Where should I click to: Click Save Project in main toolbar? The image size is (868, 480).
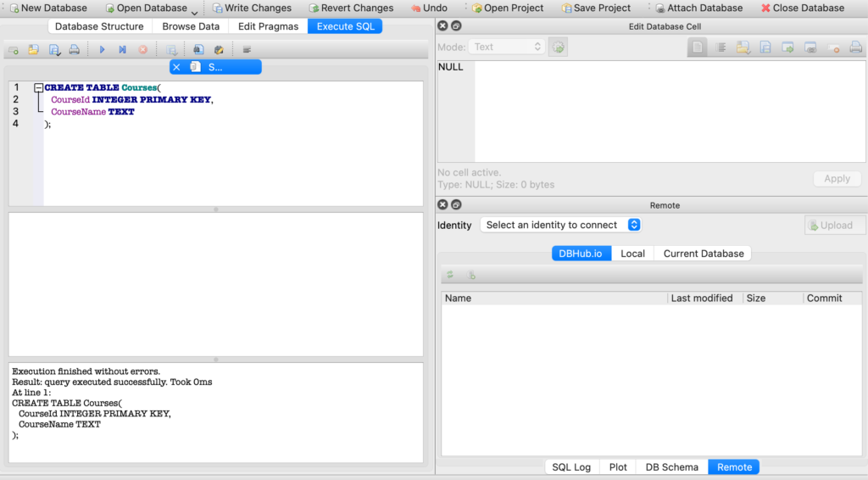pyautogui.click(x=596, y=8)
